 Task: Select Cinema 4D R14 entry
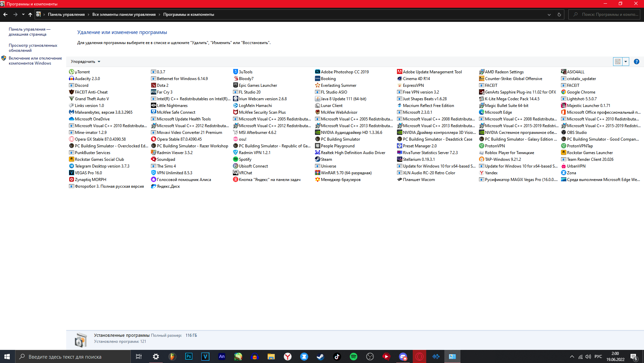tap(413, 78)
